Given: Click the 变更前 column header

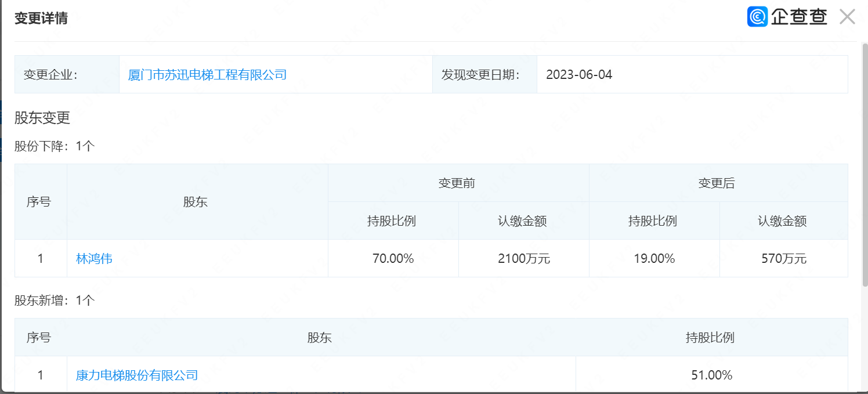Looking at the screenshot, I should [x=458, y=183].
